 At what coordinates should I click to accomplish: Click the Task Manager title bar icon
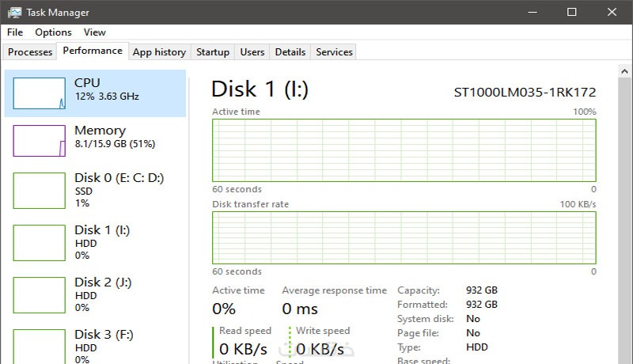click(x=13, y=13)
